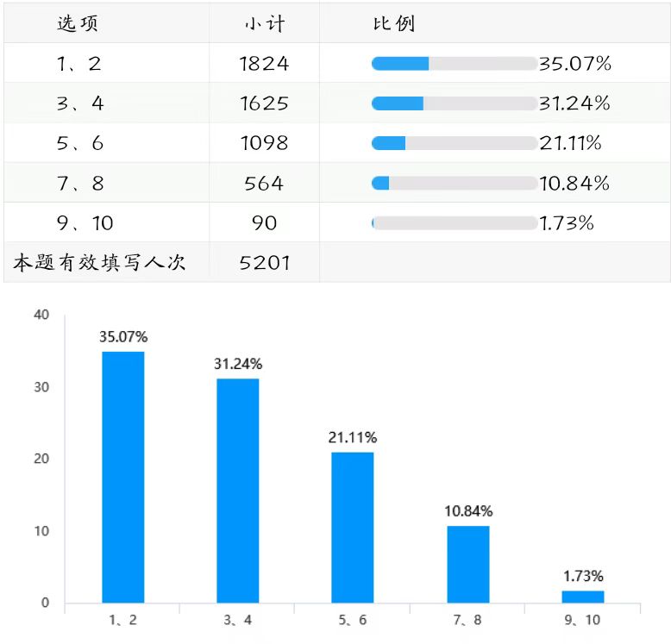This screenshot has height=644, width=671.
Task: Click the 小计 column header
Action: (x=264, y=23)
